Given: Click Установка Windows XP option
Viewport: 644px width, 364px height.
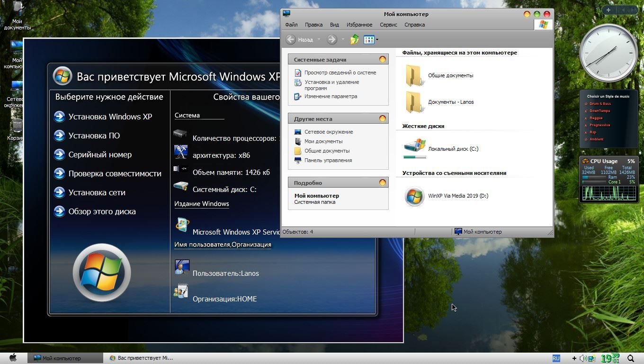Looking at the screenshot, I should tap(110, 117).
